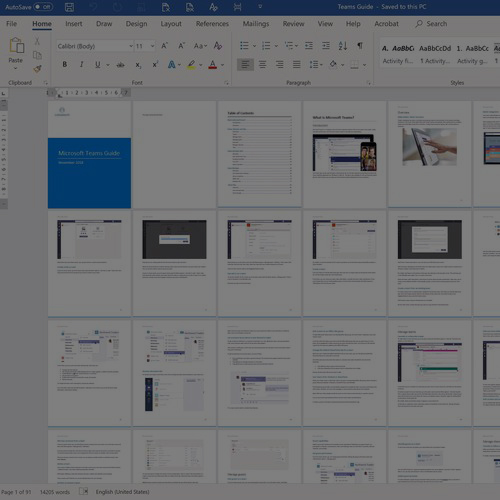The height and width of the screenshot is (500, 500).
Task: Apply Text Effects with the glowing A icon
Action: click(172, 65)
